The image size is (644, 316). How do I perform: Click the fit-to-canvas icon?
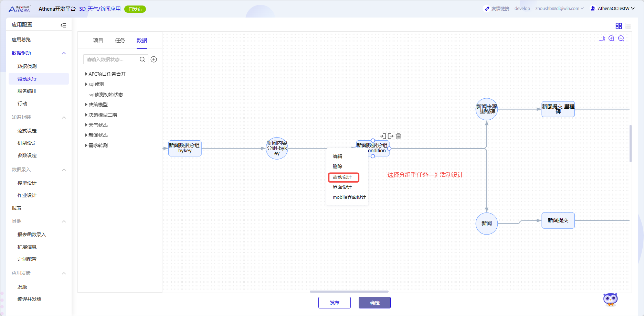pyautogui.click(x=602, y=39)
